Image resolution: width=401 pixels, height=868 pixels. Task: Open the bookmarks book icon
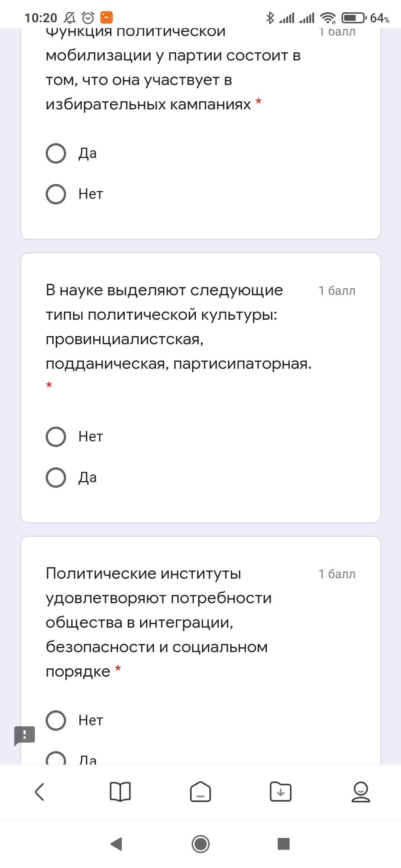tap(120, 792)
